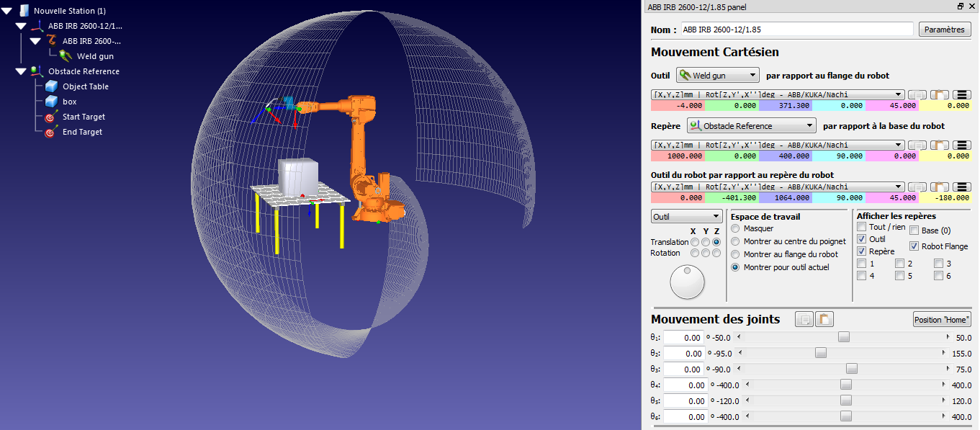Click the round jog dial knob
The width and height of the screenshot is (980, 430).
tap(687, 282)
